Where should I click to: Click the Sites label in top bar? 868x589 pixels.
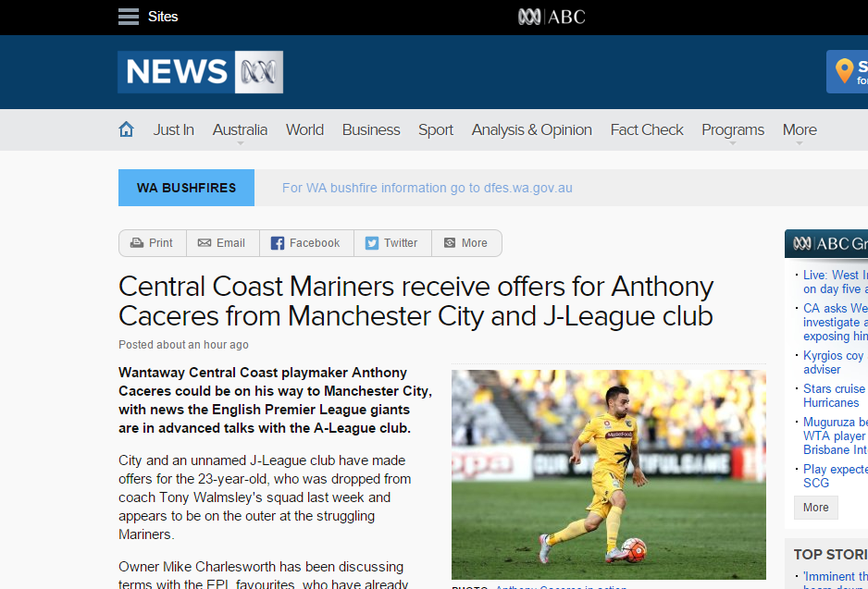pyautogui.click(x=163, y=17)
